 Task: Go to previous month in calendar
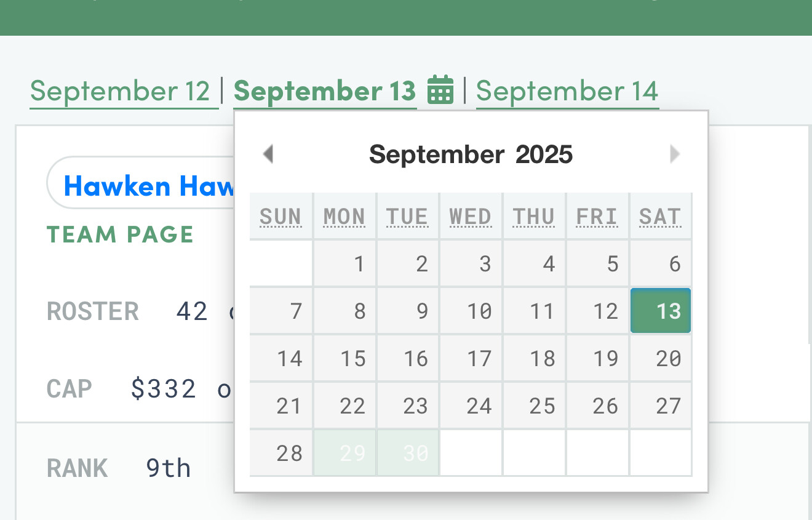268,154
